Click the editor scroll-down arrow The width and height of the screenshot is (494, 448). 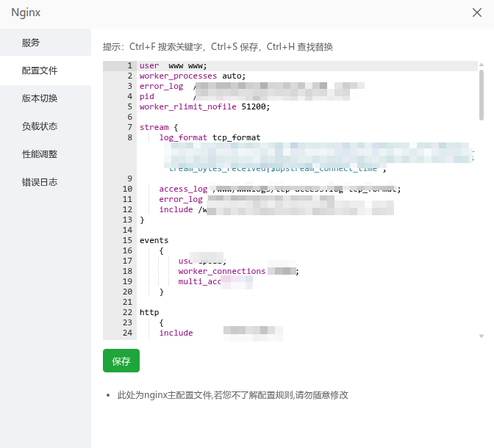[x=481, y=336]
